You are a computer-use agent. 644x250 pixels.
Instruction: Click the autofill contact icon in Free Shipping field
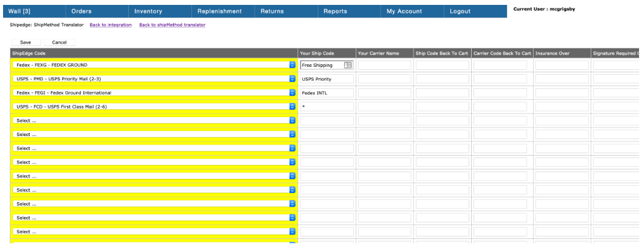click(348, 65)
